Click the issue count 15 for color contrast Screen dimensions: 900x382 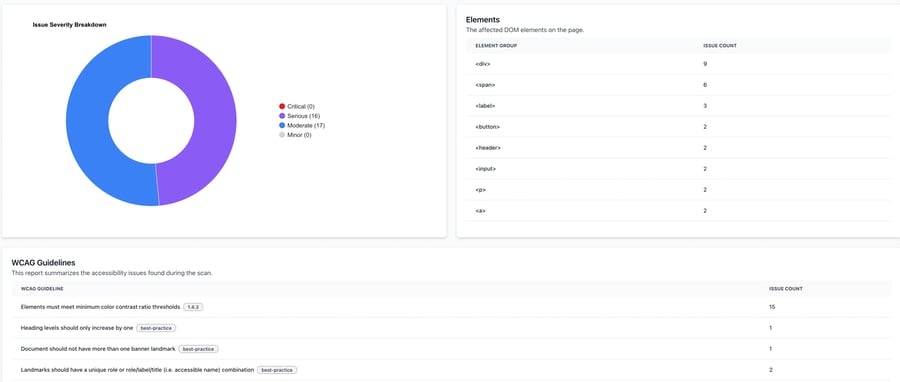click(772, 307)
